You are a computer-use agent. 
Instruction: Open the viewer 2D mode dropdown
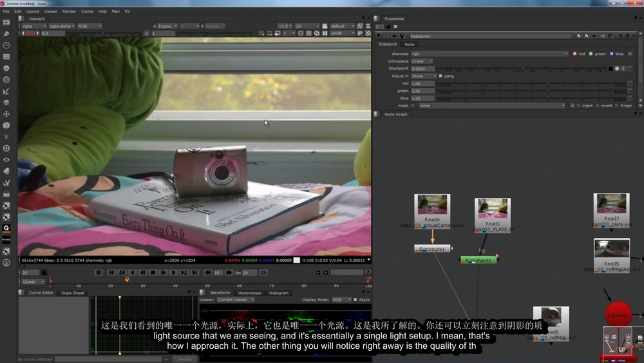307,26
